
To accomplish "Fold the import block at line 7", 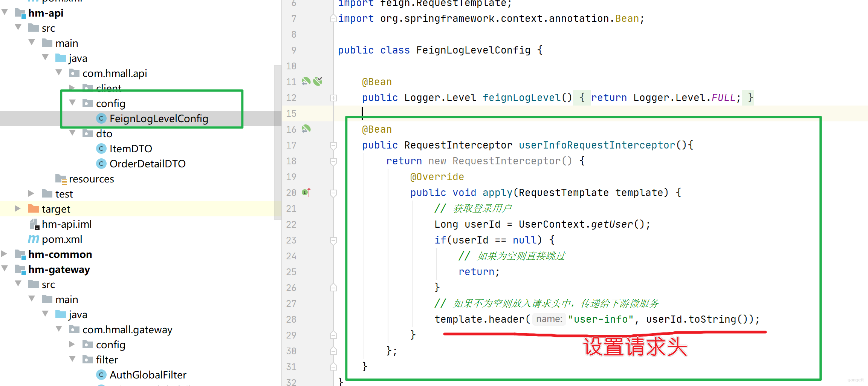I will point(333,18).
